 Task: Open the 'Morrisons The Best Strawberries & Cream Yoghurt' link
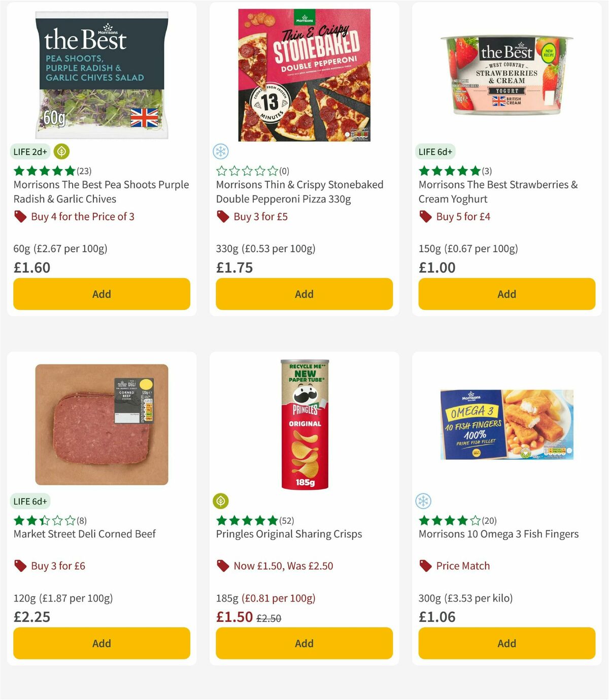click(497, 191)
